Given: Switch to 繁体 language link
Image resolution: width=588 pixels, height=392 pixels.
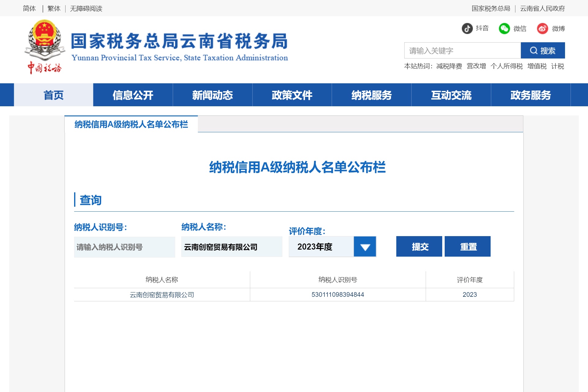Looking at the screenshot, I should [54, 9].
